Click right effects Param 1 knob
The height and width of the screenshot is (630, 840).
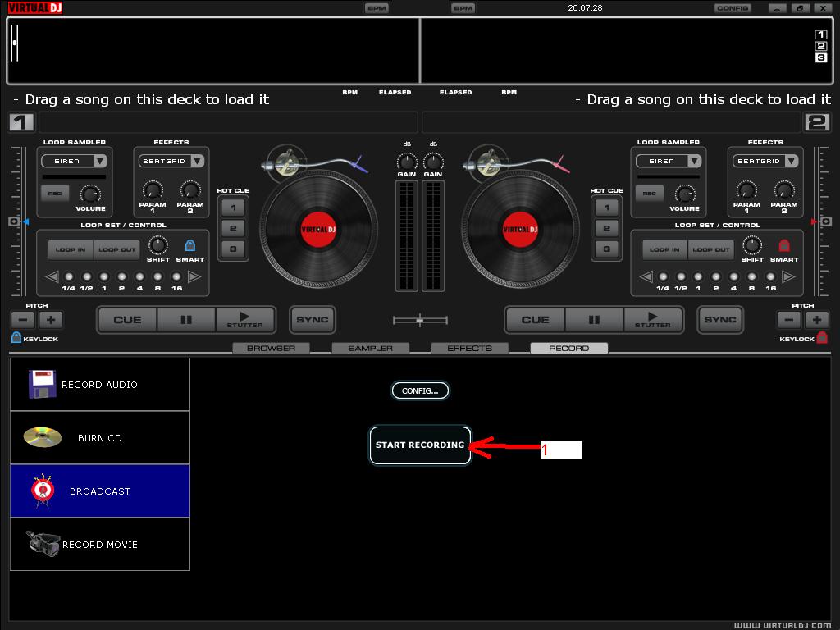tap(746, 190)
